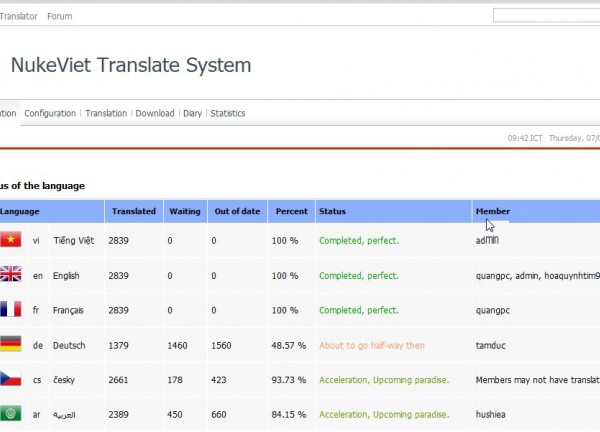Click out of date value 423
The height and width of the screenshot is (432, 600).
[x=218, y=380]
